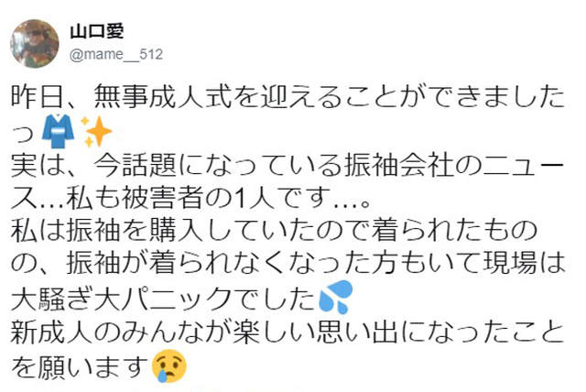
Task: Open the round profile avatar photo
Action: [35, 43]
